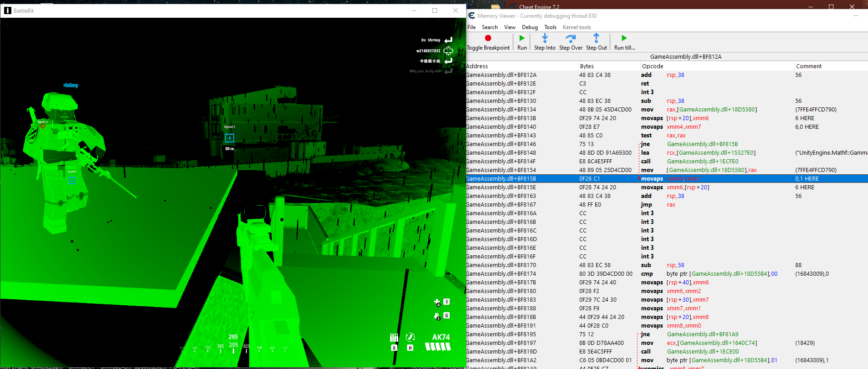The width and height of the screenshot is (868, 369).
Task: Select address GameAssembly.dll+BF816A int 3 row
Action: (501, 213)
